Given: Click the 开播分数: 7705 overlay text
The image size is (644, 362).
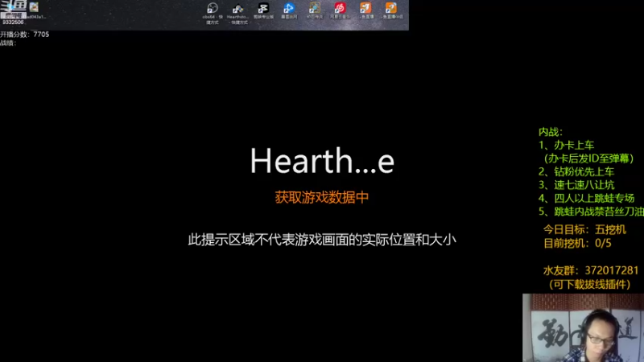Looking at the screenshot, I should point(25,35).
